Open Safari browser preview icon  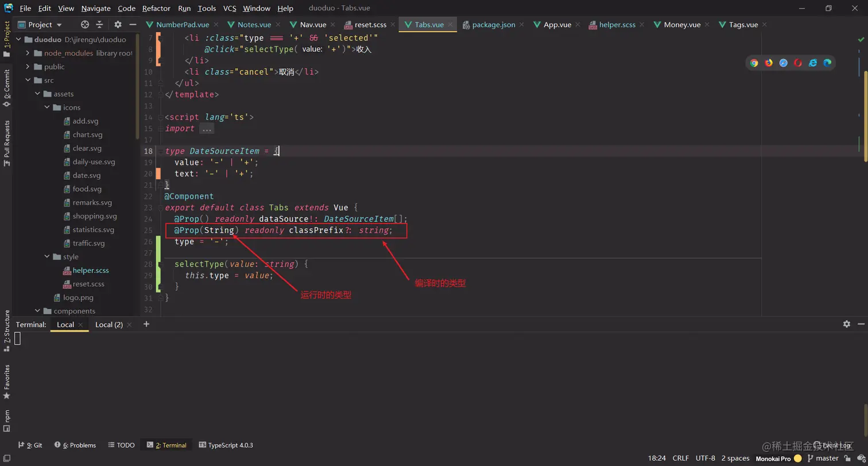click(784, 63)
